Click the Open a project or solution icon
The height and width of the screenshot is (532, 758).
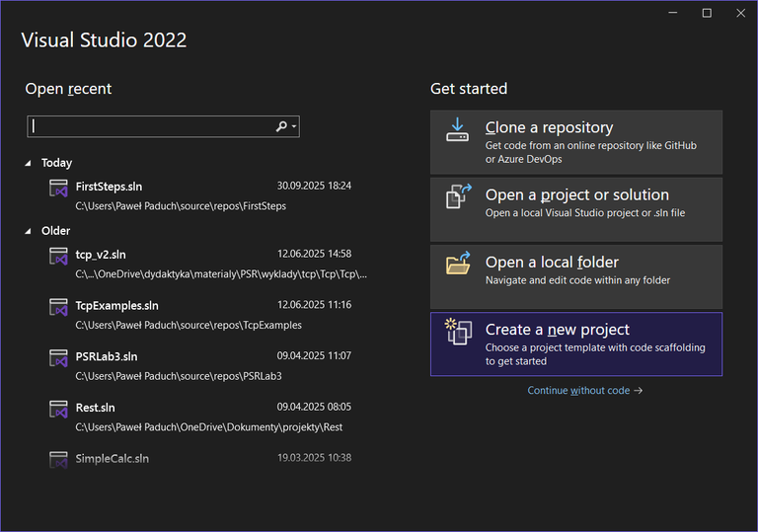point(459,195)
